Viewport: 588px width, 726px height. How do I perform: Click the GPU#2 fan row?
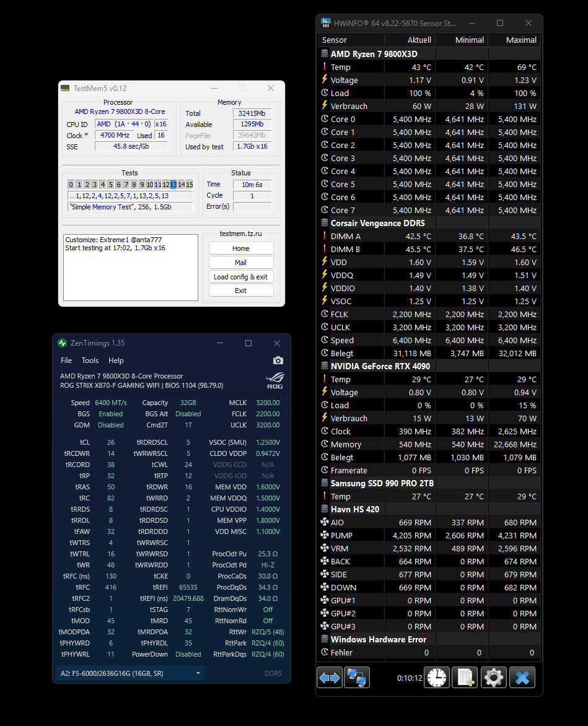pyautogui.click(x=429, y=613)
